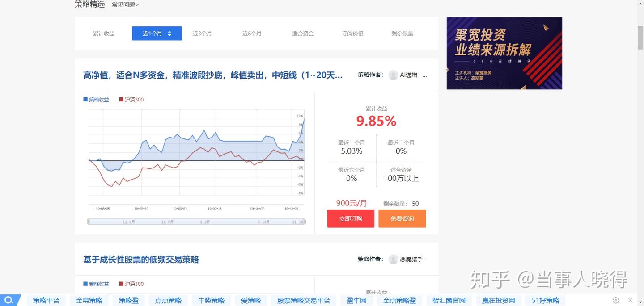The height and width of the screenshot is (306, 644).
Task: Click the 聚宽投资 banner ad on the right
Action: [x=504, y=53]
